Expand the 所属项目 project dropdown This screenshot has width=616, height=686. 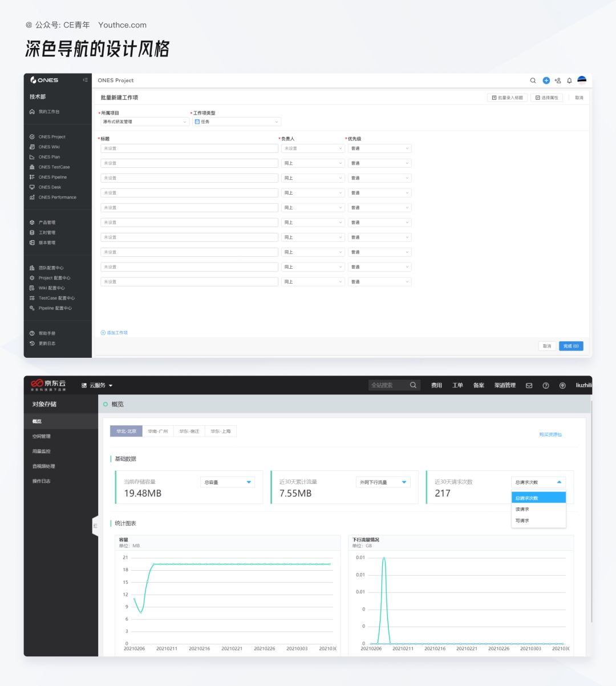click(145, 122)
